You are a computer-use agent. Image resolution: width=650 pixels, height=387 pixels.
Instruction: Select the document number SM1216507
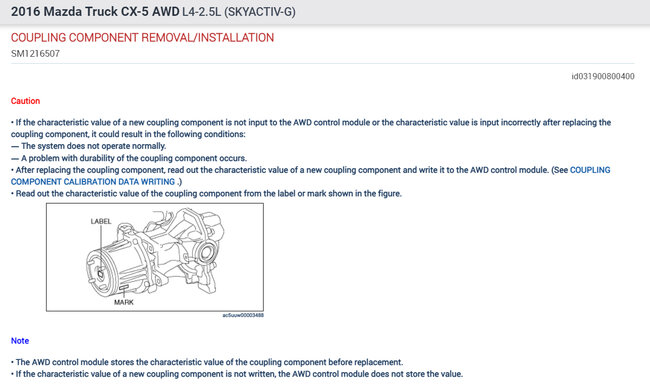tap(35, 53)
